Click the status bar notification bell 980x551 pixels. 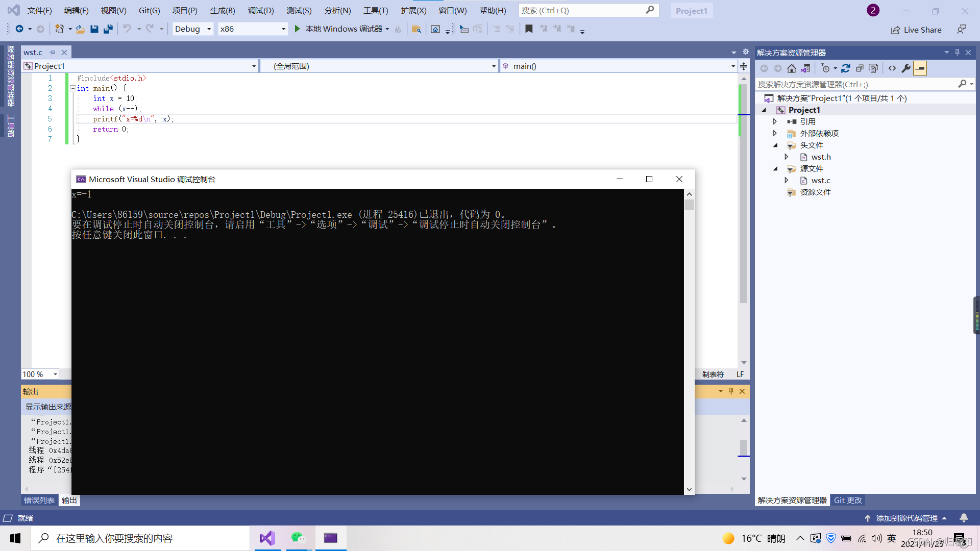pyautogui.click(x=964, y=518)
